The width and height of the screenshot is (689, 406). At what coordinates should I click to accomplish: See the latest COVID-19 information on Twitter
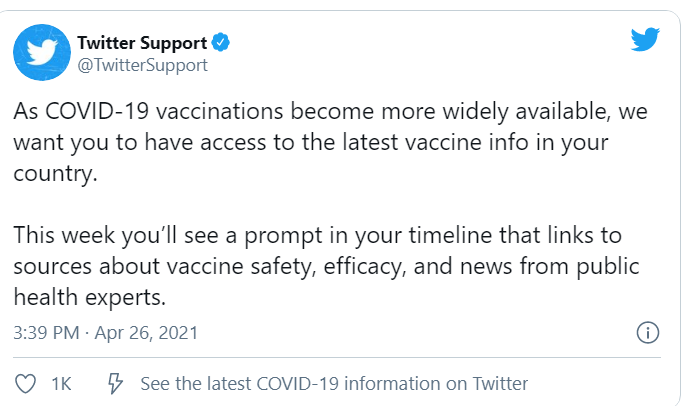click(x=334, y=384)
